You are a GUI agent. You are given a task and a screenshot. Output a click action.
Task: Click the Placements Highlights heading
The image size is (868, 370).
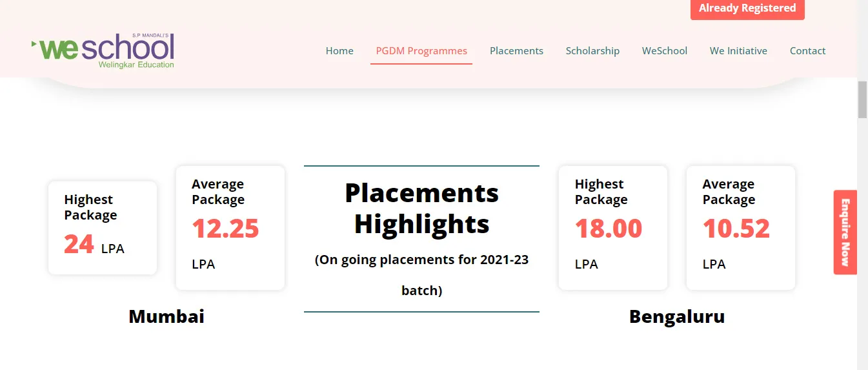click(x=422, y=209)
